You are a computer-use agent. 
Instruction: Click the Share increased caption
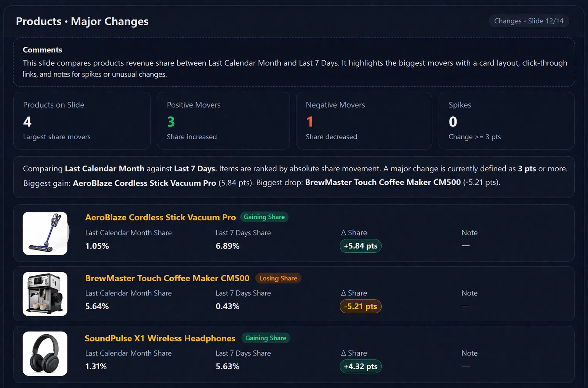click(192, 137)
